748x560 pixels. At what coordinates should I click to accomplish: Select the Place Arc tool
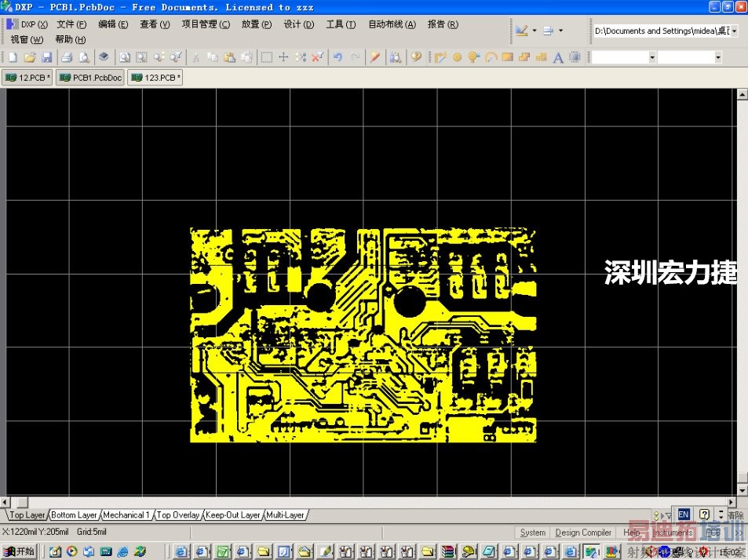(491, 56)
